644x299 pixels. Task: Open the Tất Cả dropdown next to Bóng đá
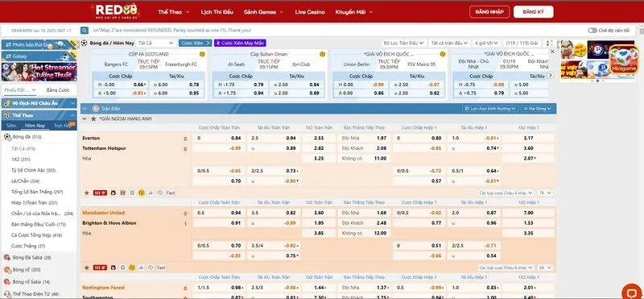pyautogui.click(x=155, y=43)
